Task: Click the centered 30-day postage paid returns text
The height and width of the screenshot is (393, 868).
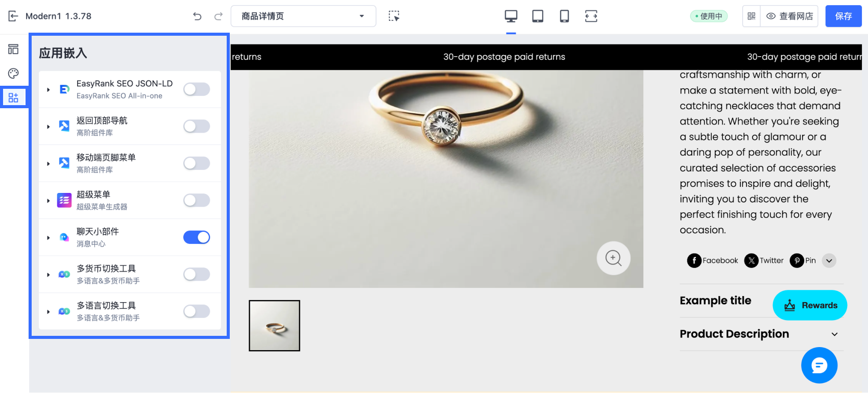Action: click(x=504, y=57)
